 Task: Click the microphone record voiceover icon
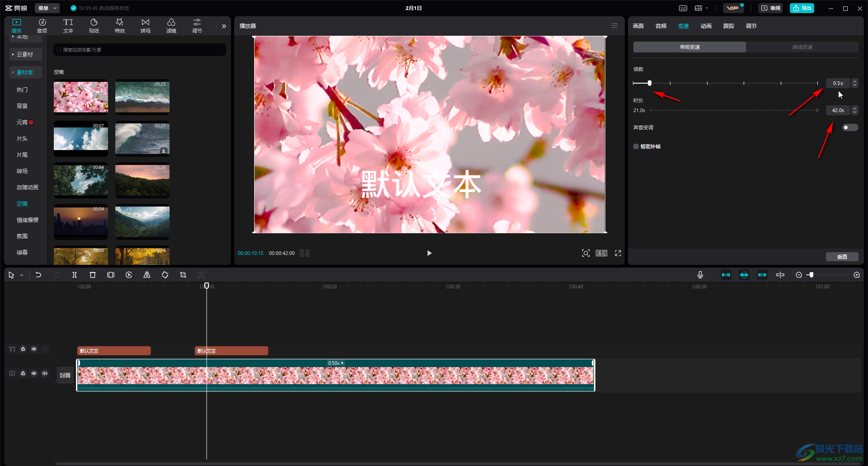tap(700, 275)
